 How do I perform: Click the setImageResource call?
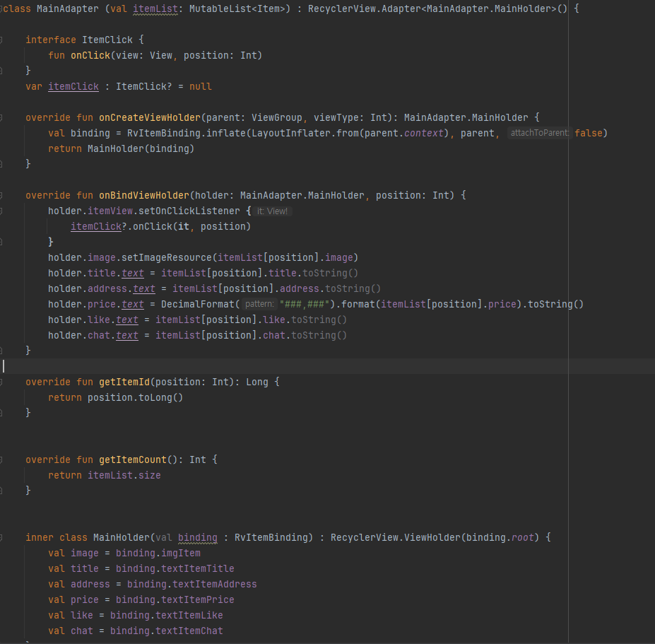pyautogui.click(x=167, y=258)
